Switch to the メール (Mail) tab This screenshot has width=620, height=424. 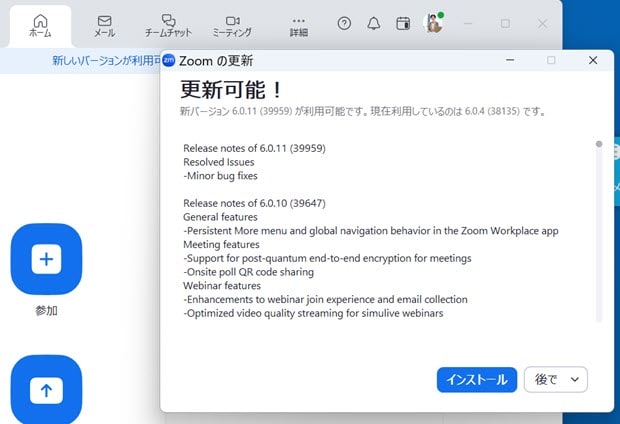click(104, 25)
